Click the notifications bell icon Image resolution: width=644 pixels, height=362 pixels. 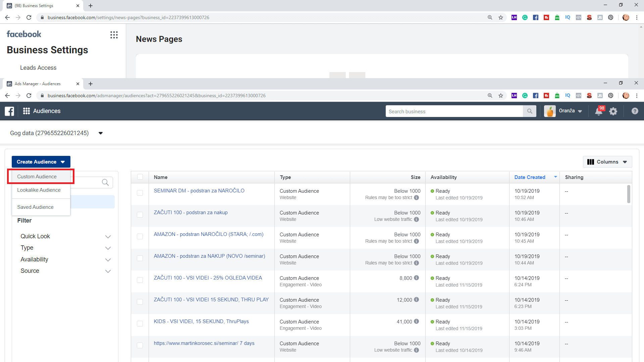click(x=598, y=111)
